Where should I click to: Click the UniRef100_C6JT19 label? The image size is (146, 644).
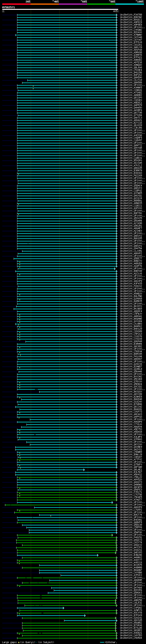tap(131, 80)
